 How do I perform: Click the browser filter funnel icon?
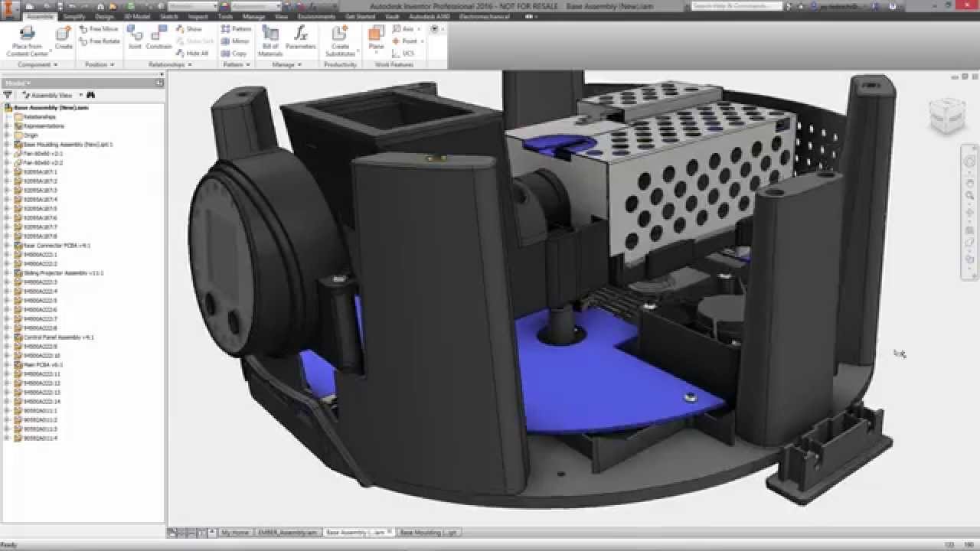click(x=8, y=95)
